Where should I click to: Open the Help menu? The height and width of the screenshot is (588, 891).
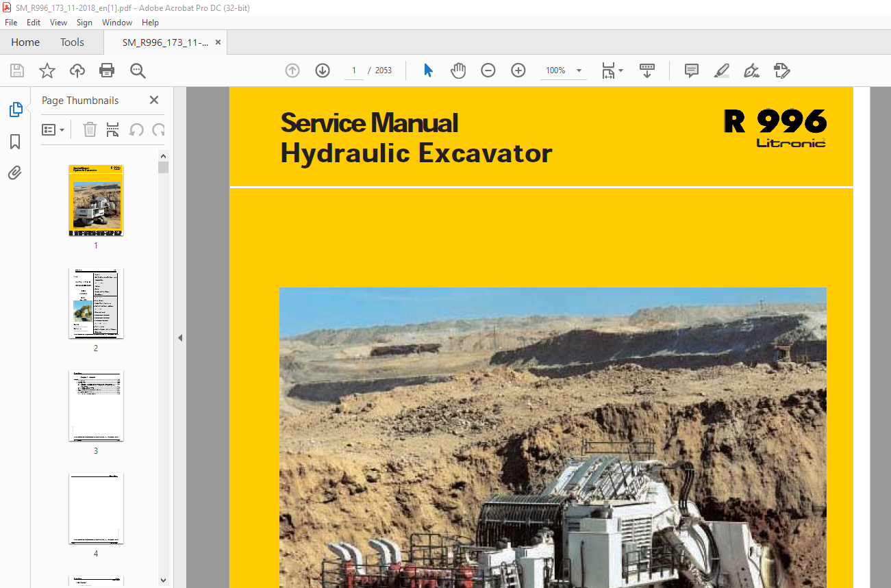150,23
